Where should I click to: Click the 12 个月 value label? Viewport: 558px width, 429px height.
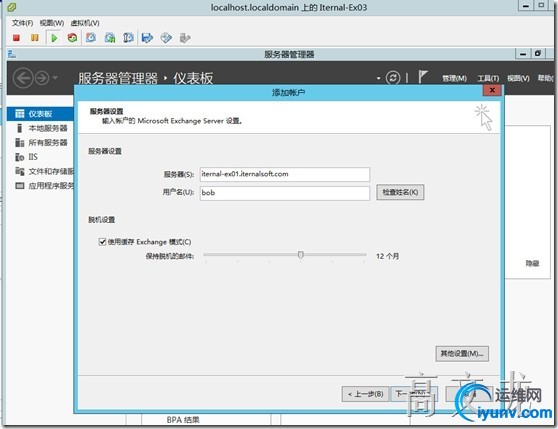pyautogui.click(x=388, y=256)
